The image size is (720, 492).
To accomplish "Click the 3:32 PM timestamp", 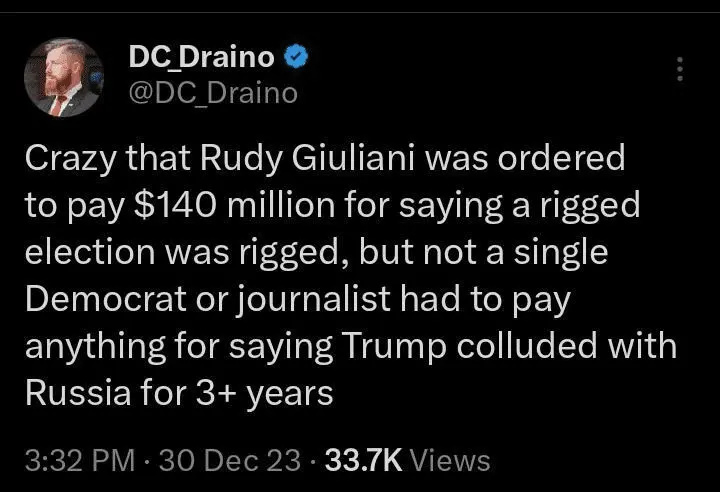I will 78,460.
